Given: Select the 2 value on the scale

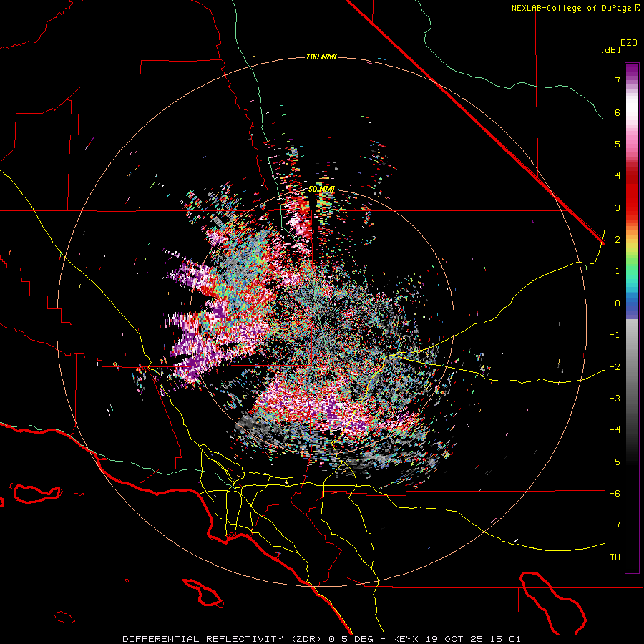Looking at the screenshot, I should coord(618,240).
